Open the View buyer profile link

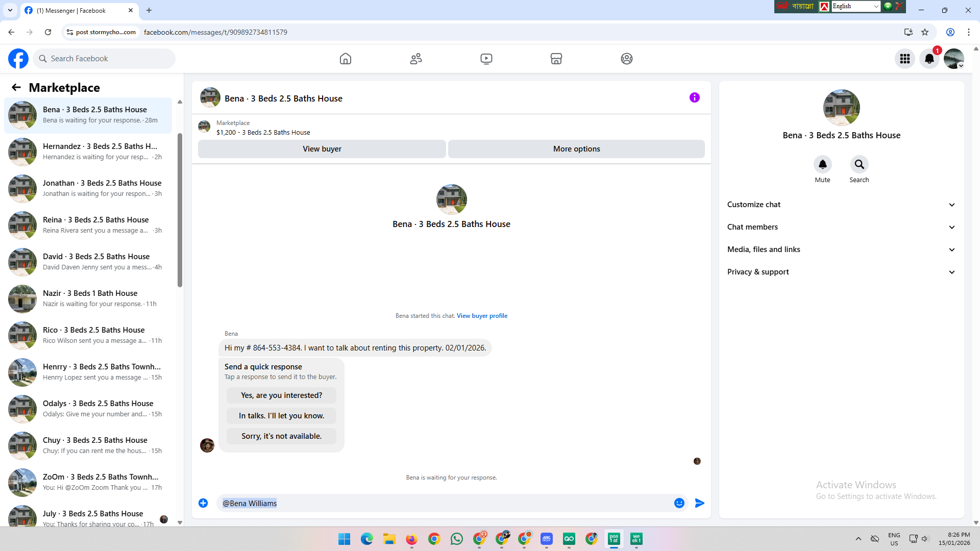click(482, 316)
